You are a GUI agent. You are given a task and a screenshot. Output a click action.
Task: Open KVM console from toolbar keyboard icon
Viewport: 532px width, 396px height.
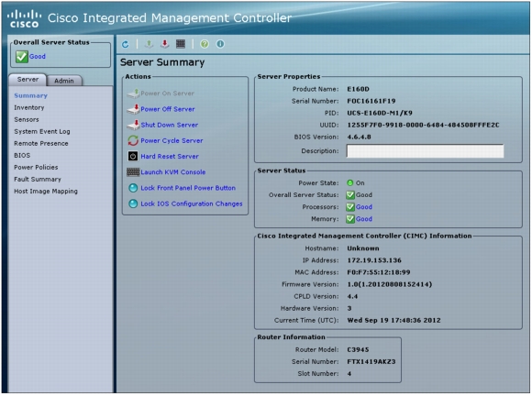click(181, 44)
